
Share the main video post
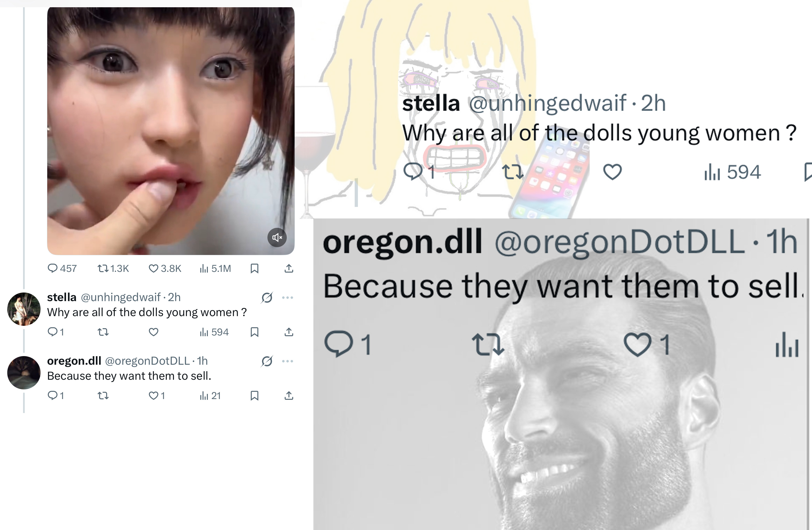click(289, 268)
